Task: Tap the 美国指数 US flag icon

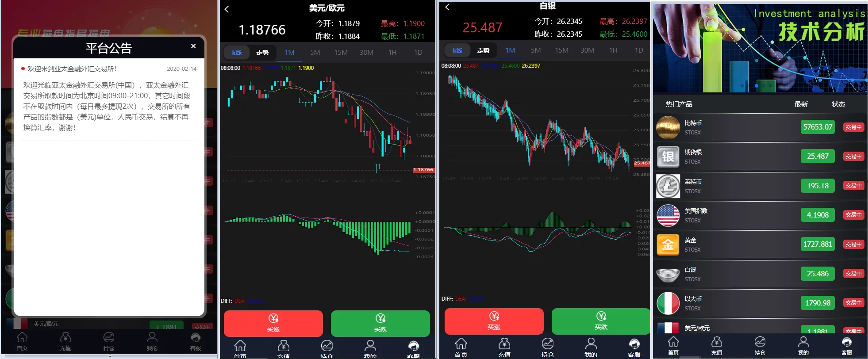Action: 668,215
